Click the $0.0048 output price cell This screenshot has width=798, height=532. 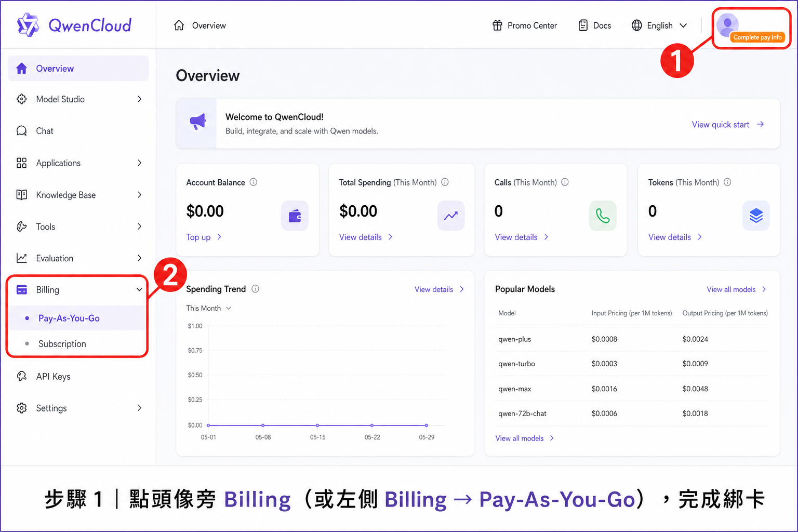(x=695, y=389)
